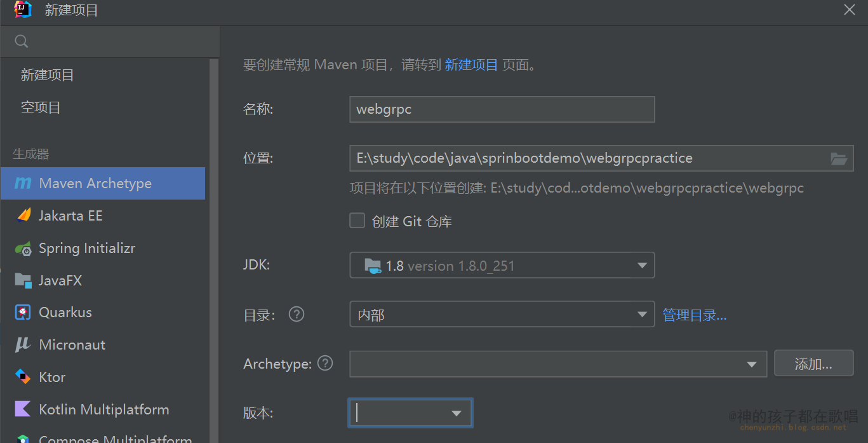This screenshot has width=868, height=443.
Task: Open the Archetype combo box dropdown
Action: point(752,364)
